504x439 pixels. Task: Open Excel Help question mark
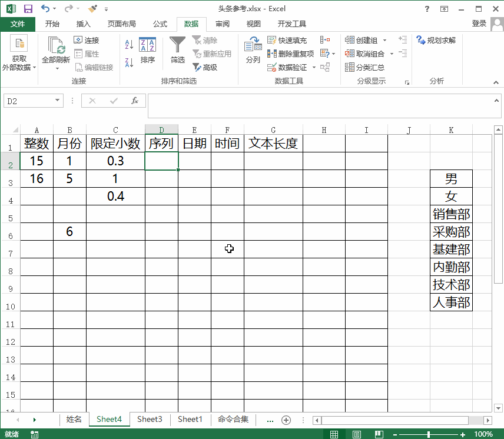pos(427,9)
